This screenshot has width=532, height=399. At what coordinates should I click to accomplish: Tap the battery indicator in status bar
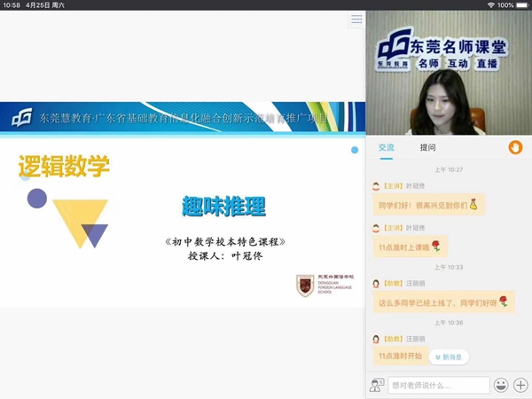[522, 5]
